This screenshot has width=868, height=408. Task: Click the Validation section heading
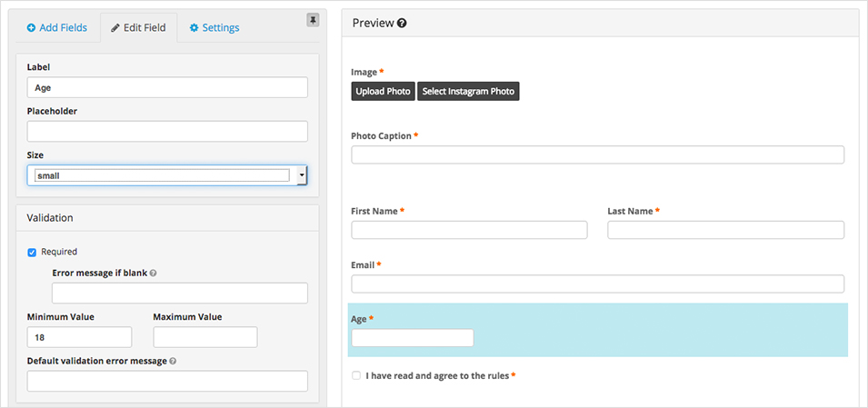(x=50, y=218)
